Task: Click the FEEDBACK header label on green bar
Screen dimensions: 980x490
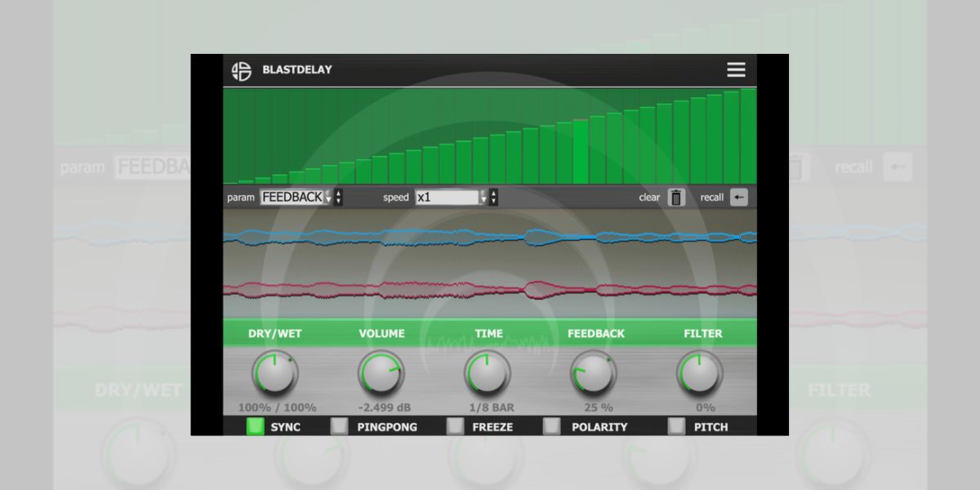Action: pos(596,333)
